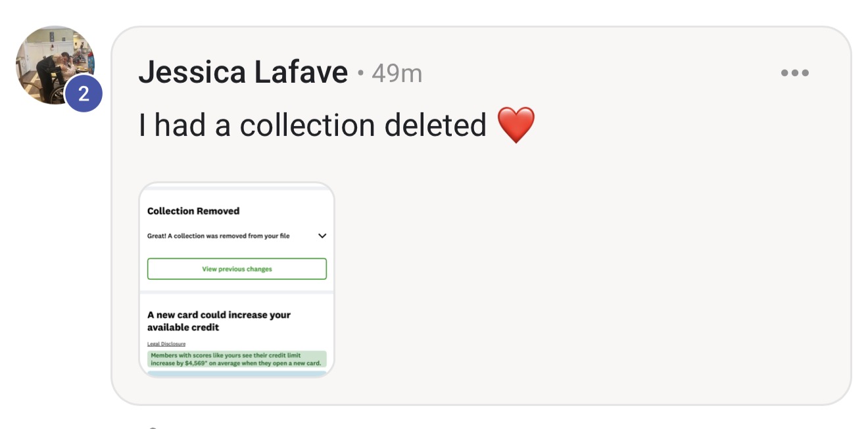Image resolution: width=868 pixels, height=429 pixels.
Task: Open the attached screenshot thumbnail
Action: [237, 280]
